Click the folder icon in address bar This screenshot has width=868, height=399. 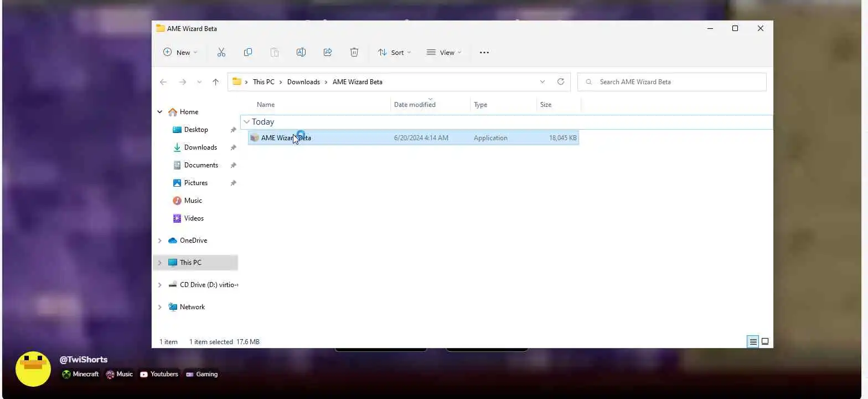[x=237, y=81]
